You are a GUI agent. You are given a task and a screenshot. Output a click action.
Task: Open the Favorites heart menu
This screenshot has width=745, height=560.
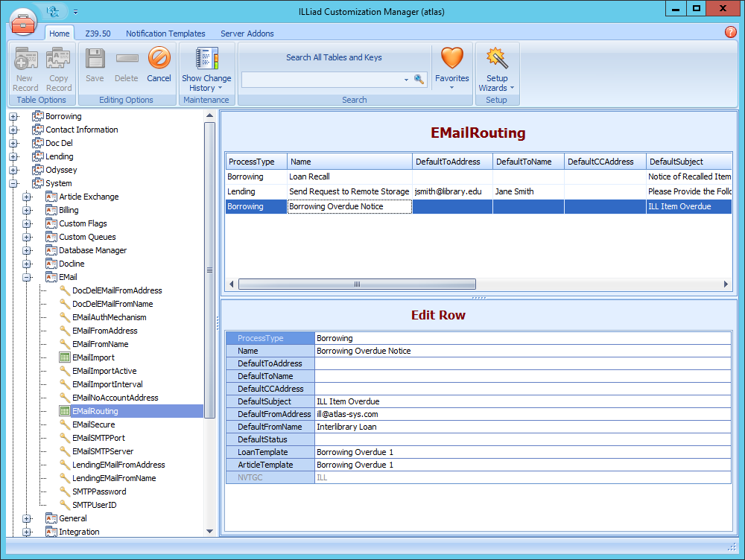click(452, 67)
